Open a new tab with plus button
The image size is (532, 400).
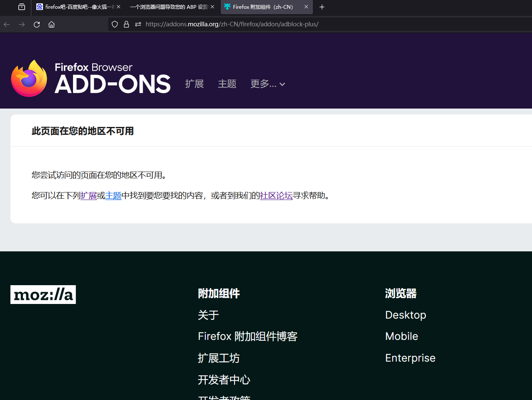pyautogui.click(x=322, y=7)
